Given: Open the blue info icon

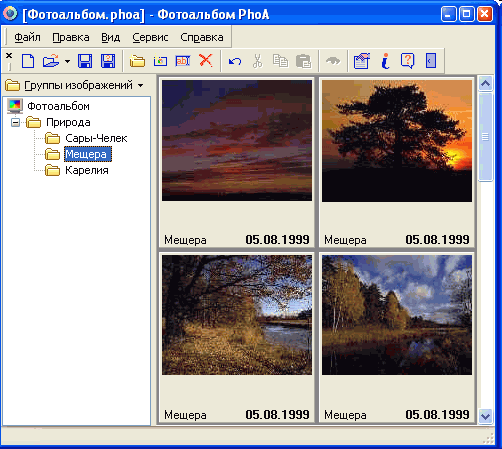Looking at the screenshot, I should (385, 61).
